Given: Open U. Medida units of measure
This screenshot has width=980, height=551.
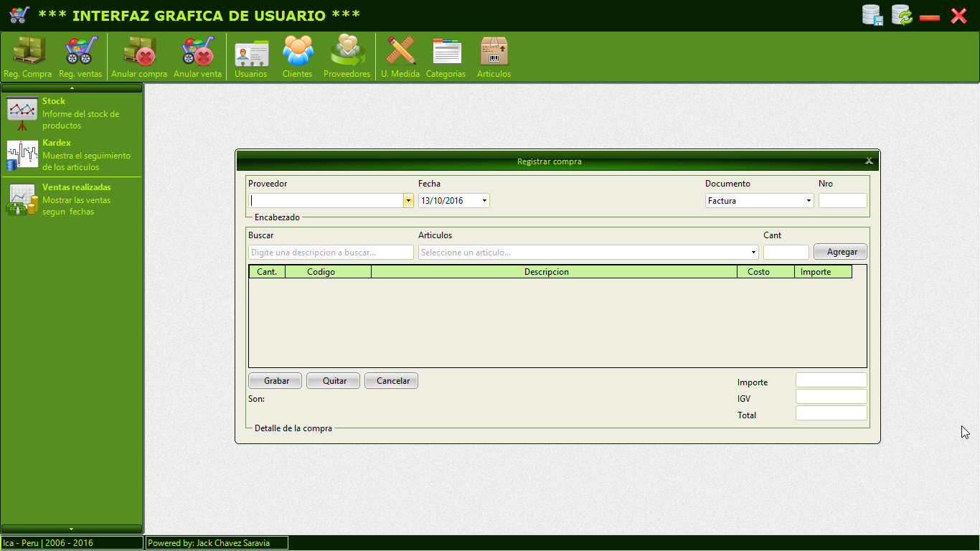Looking at the screenshot, I should (400, 57).
